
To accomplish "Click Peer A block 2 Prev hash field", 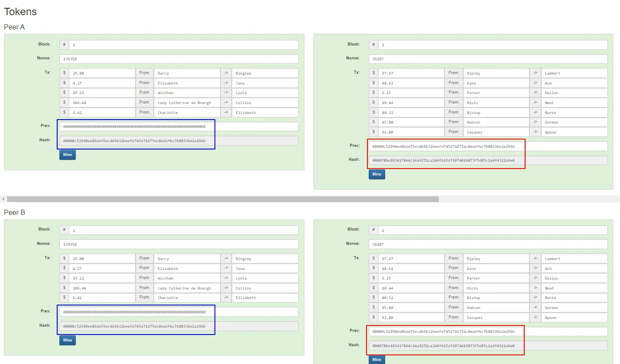I will pos(488,146).
